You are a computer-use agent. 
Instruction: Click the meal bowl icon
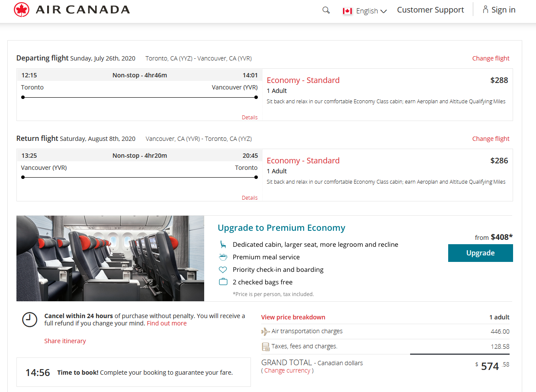223,257
